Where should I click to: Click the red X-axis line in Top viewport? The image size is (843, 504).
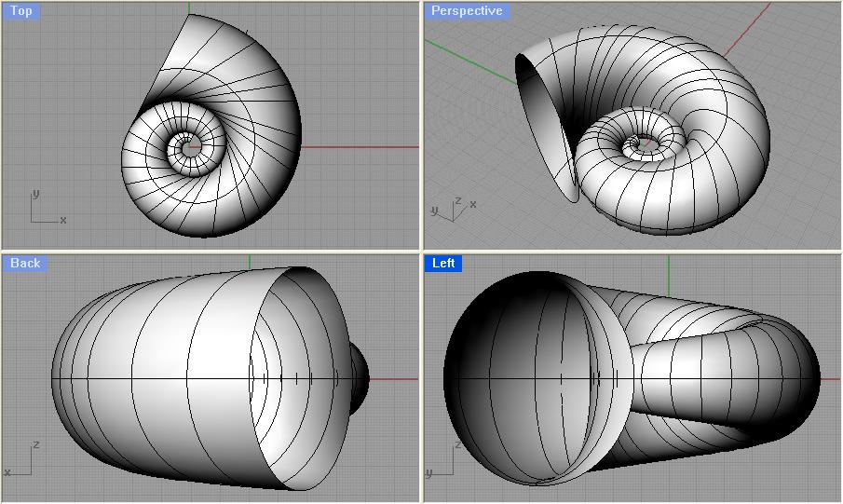[x=363, y=147]
